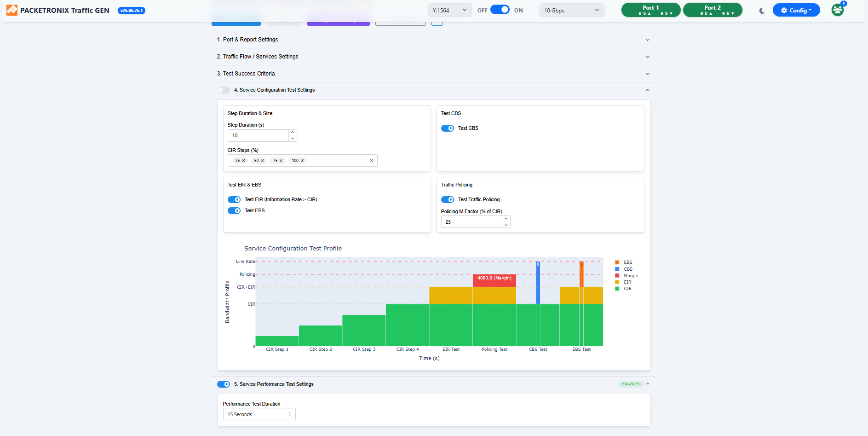Viewport: 868px width, 436px height.
Task: Open the 10 Gbps speed dropdown
Action: (x=572, y=10)
